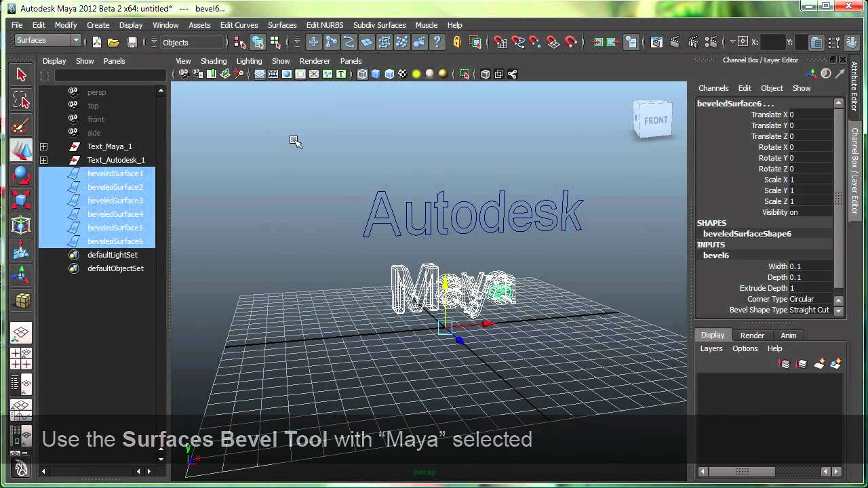868x488 pixels.
Task: Expand the beveledSurfaceShape6 shape node
Action: coord(747,234)
